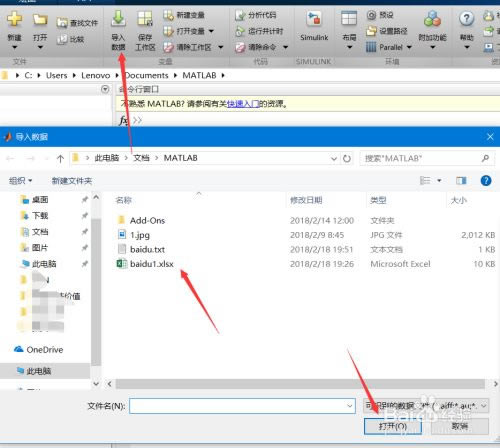
Task: Select baidu1.xlsx in the file list
Action: [x=152, y=264]
